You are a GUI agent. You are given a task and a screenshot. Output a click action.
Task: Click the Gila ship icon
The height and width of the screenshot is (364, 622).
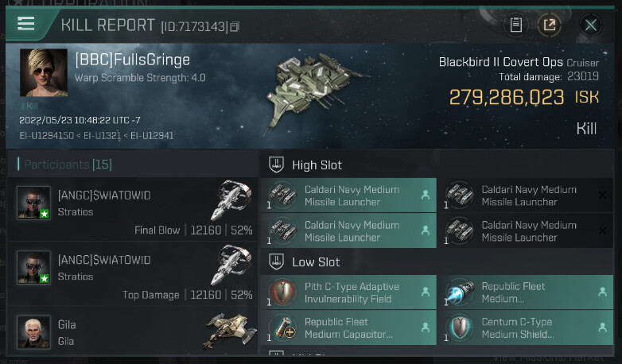[231, 331]
